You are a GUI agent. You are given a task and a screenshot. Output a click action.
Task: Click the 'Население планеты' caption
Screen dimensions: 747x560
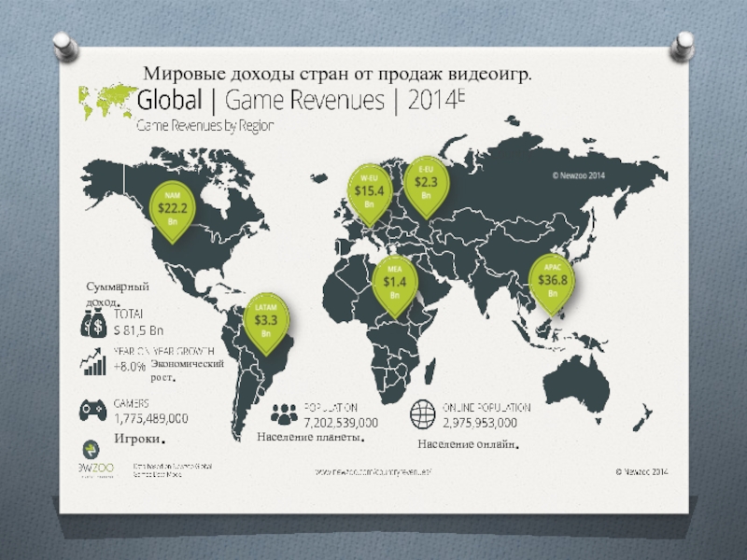coord(311,437)
